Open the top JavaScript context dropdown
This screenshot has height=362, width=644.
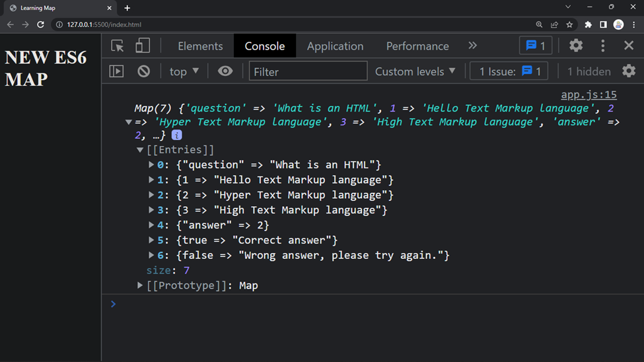point(184,71)
